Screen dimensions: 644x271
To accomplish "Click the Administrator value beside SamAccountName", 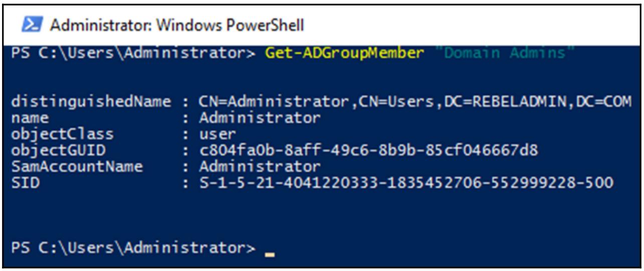I will pos(259,167).
